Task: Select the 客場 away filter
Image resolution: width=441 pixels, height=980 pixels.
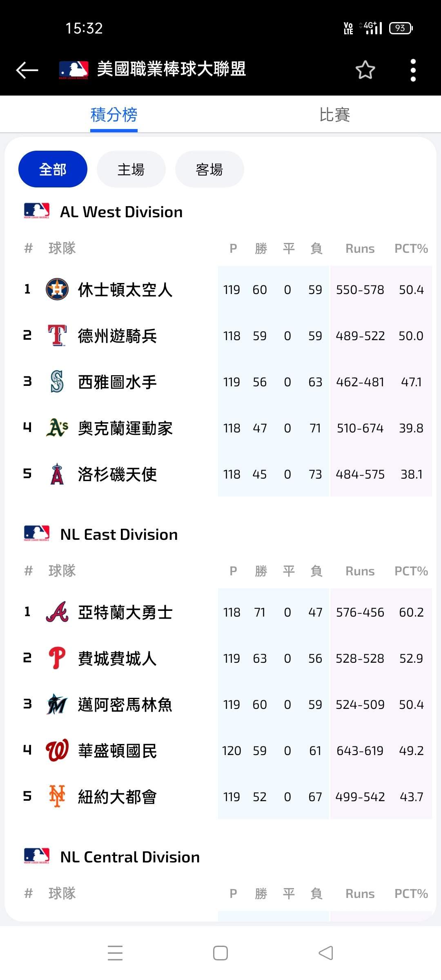Action: click(x=209, y=169)
